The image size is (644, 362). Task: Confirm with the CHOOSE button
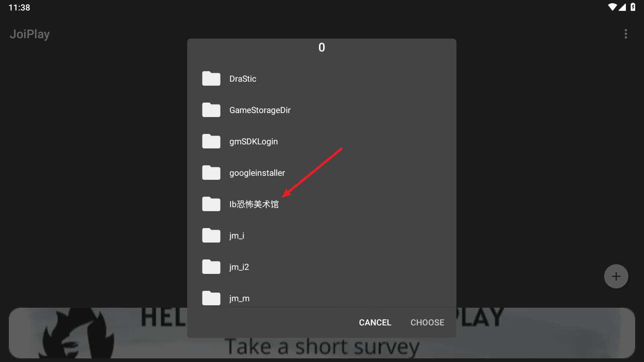[x=427, y=323]
